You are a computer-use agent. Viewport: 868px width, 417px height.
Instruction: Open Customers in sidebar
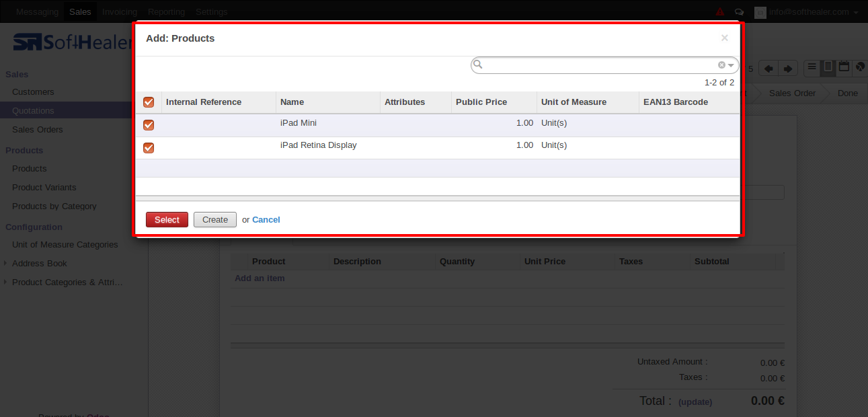pyautogui.click(x=33, y=92)
